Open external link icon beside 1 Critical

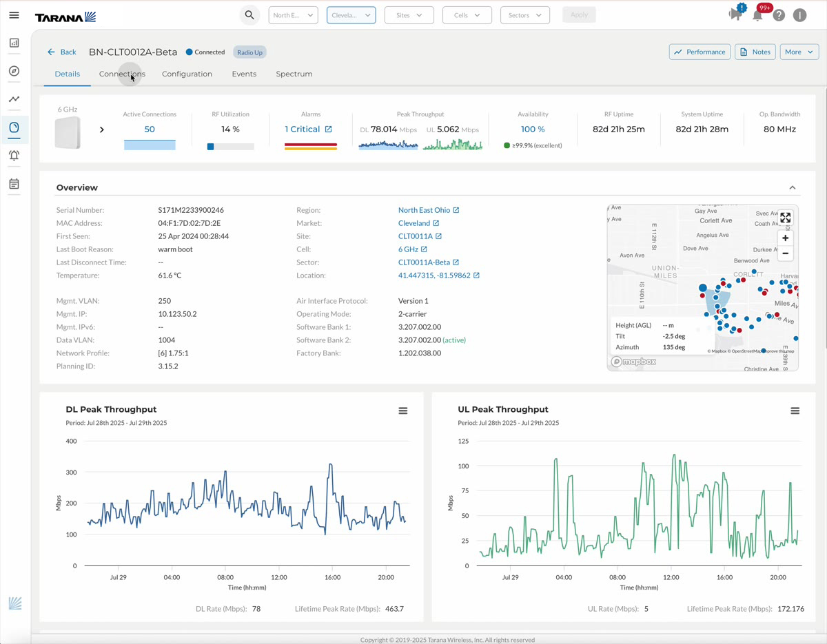point(329,129)
